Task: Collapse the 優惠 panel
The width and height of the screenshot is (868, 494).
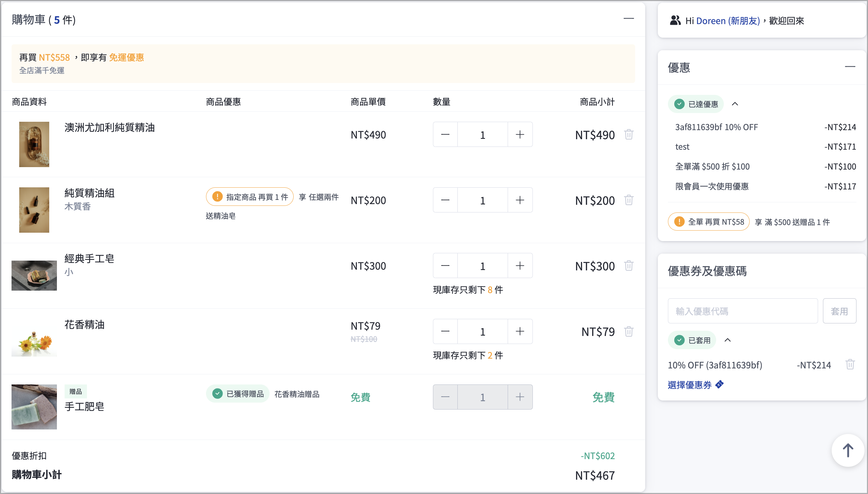Action: point(850,67)
